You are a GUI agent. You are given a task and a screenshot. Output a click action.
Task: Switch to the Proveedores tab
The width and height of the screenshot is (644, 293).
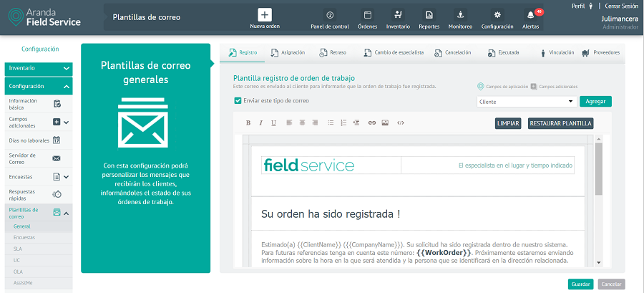tap(601, 52)
